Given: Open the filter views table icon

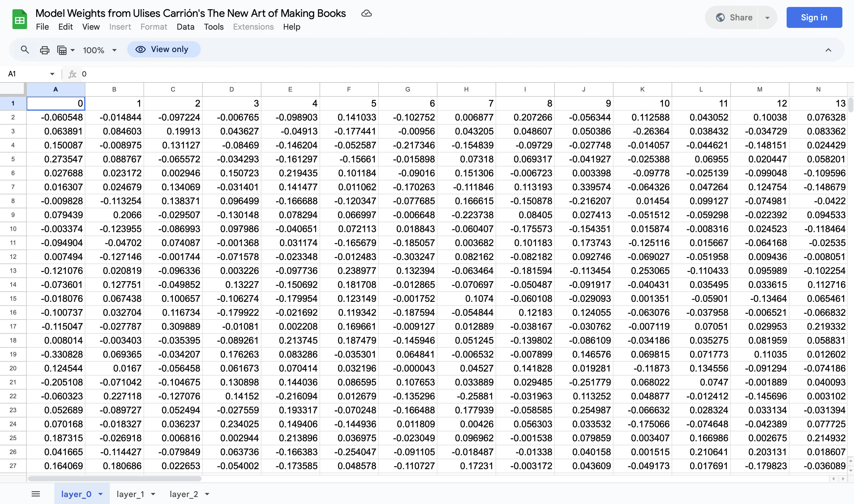Looking at the screenshot, I should coord(62,50).
